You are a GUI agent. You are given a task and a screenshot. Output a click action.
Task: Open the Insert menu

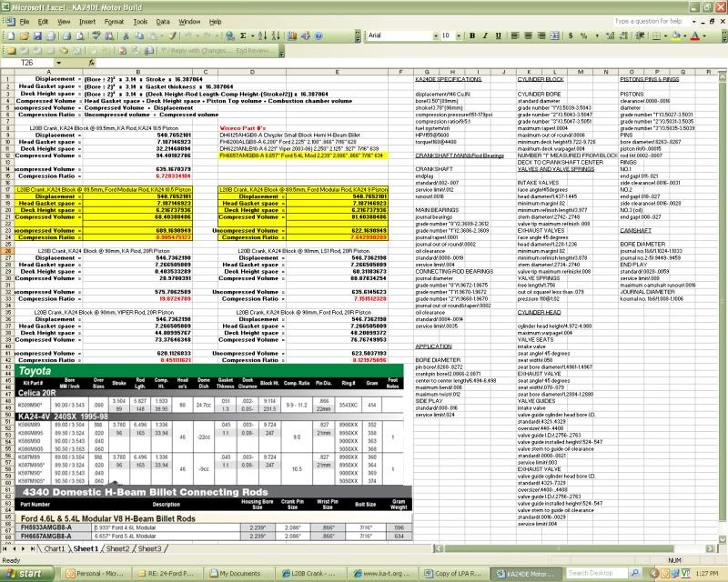[x=87, y=21]
